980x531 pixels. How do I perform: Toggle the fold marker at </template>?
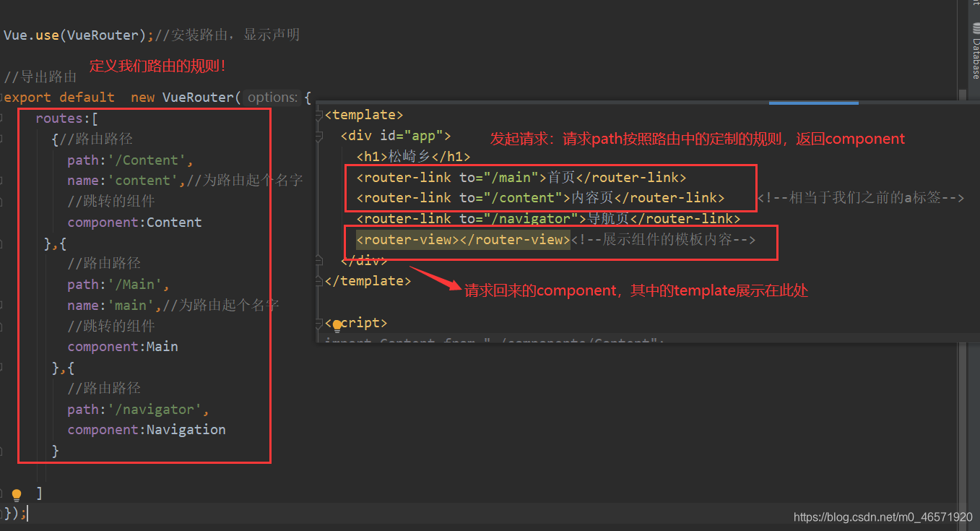(x=321, y=280)
